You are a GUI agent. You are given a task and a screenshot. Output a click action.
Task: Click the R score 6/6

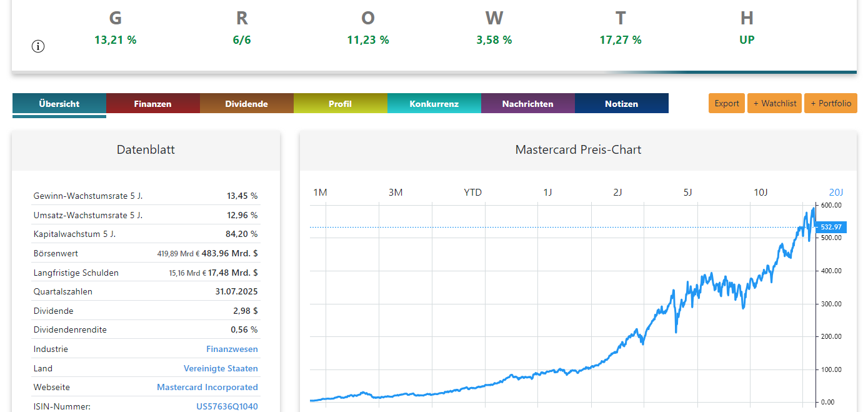click(242, 40)
